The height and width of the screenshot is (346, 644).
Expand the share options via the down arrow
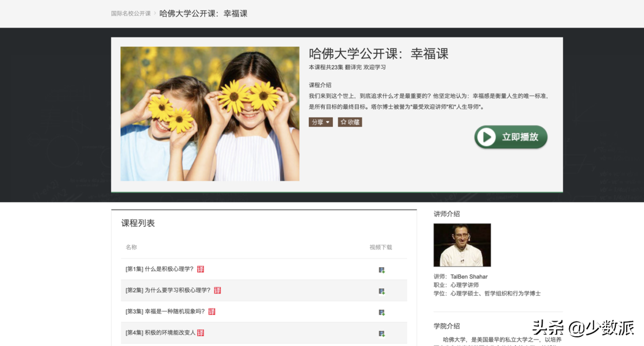(x=328, y=121)
